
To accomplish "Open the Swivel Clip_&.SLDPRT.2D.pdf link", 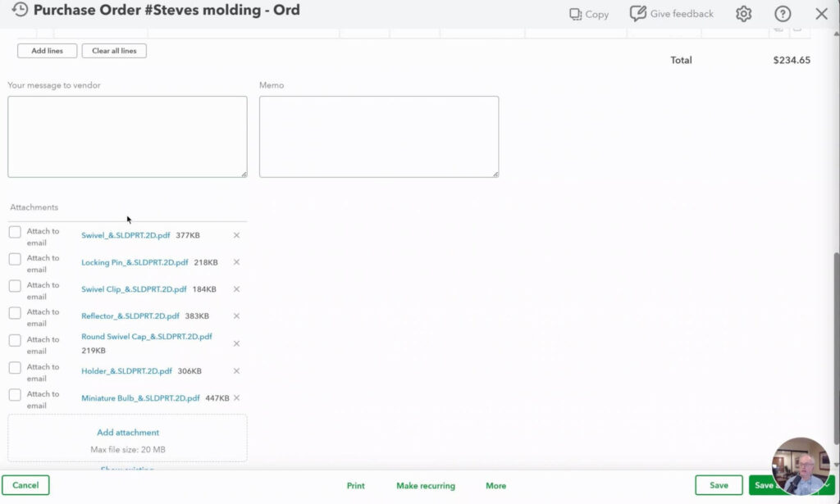I will click(134, 289).
